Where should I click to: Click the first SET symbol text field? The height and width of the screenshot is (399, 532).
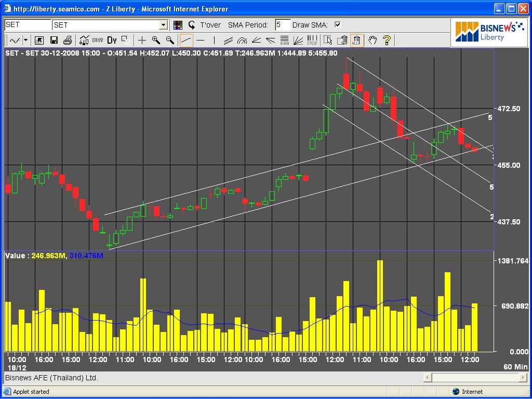[x=28, y=25]
